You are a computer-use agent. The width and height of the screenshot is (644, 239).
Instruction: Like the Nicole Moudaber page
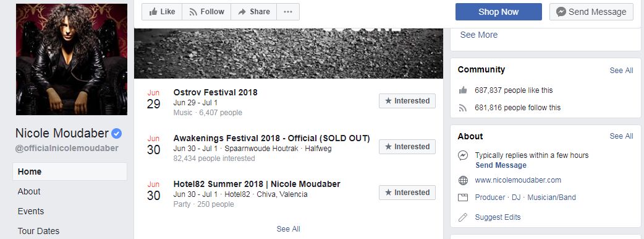(x=162, y=12)
